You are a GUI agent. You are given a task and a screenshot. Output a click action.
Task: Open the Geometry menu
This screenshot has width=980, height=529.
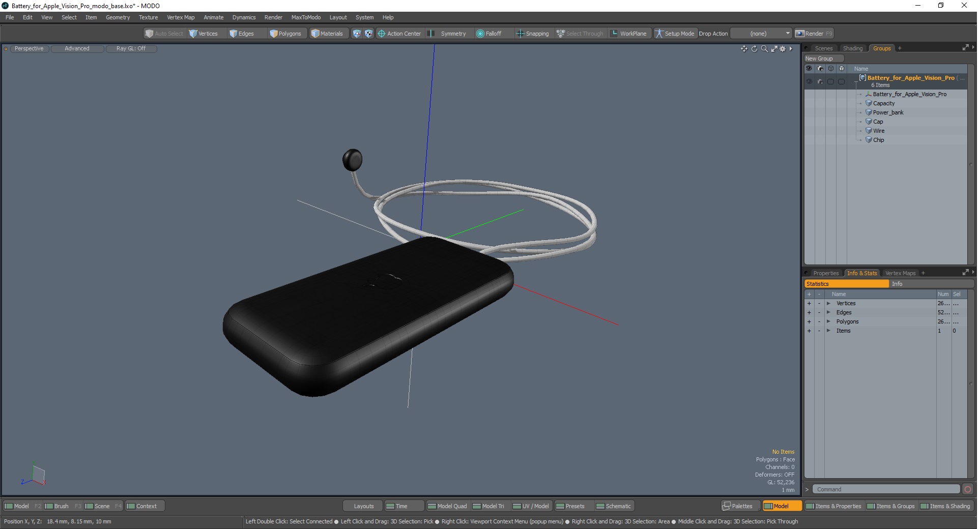pos(118,17)
